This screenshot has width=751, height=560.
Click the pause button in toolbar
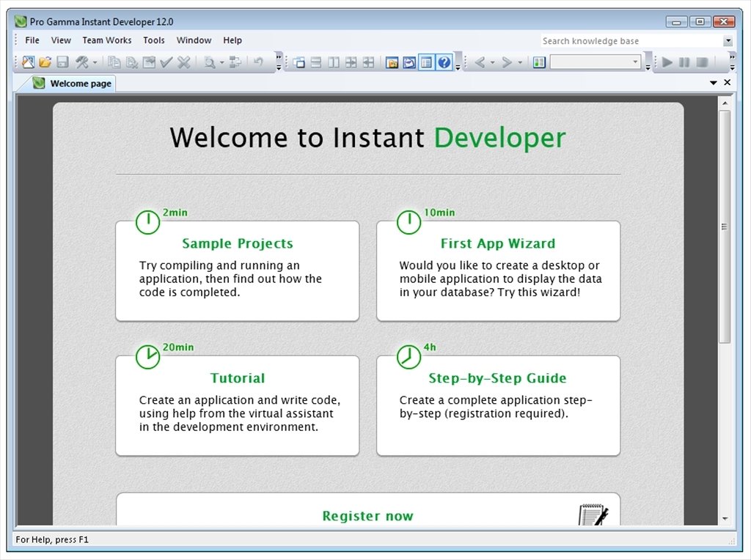pos(684,62)
